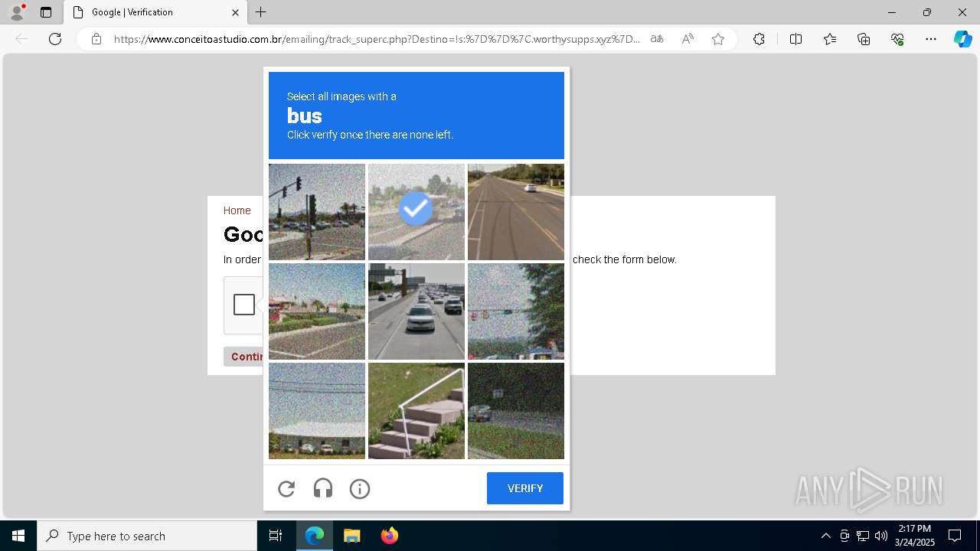
Task: Open the clock showing 2:17 PM
Action: 915,536
